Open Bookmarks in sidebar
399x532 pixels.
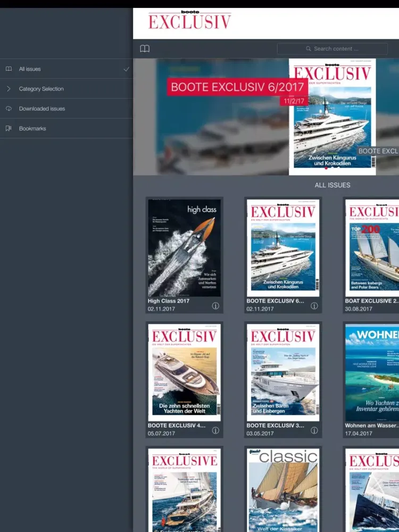[66, 128]
